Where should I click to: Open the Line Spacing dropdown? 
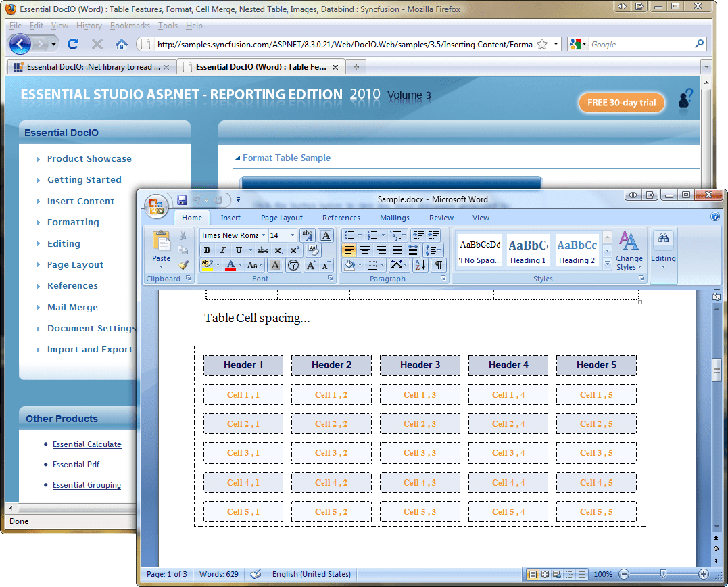click(433, 250)
